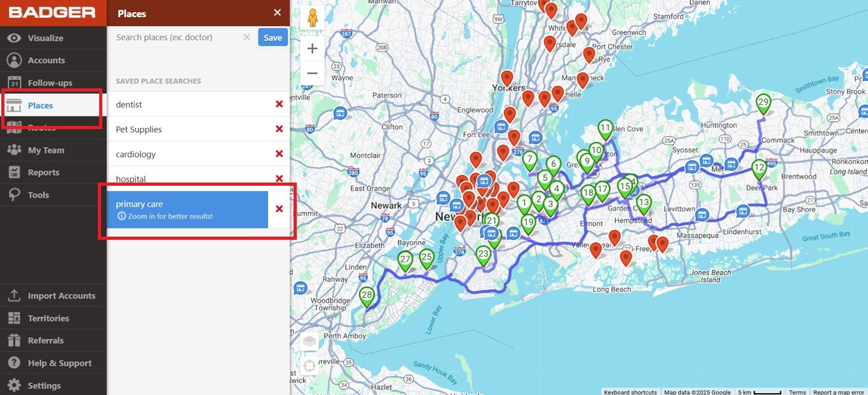Select the dentist saved search
This screenshot has height=395, width=868.
coord(187,104)
